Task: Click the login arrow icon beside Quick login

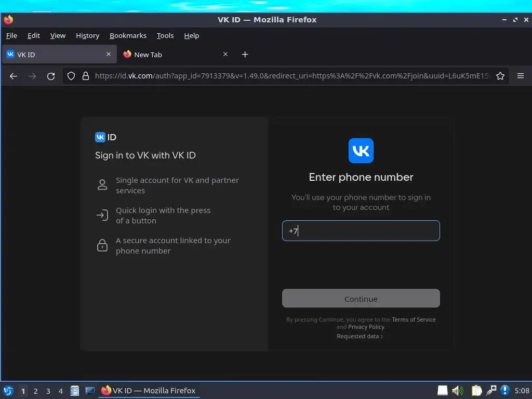Action: pos(102,215)
